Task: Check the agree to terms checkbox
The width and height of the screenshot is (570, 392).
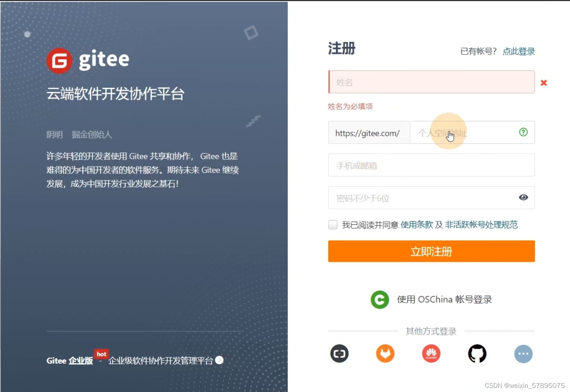Action: point(332,224)
